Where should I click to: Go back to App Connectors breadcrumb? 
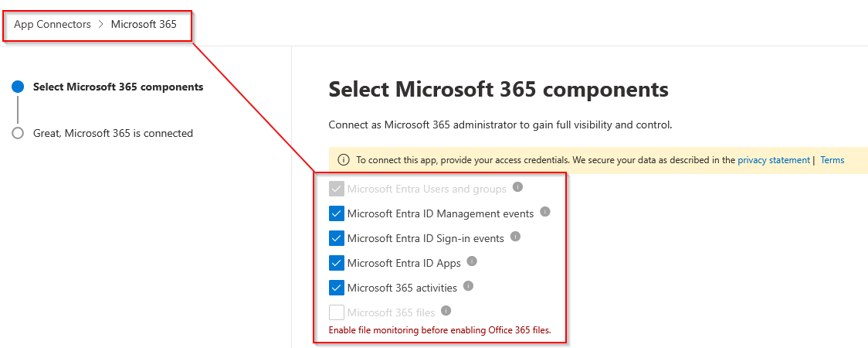[53, 24]
